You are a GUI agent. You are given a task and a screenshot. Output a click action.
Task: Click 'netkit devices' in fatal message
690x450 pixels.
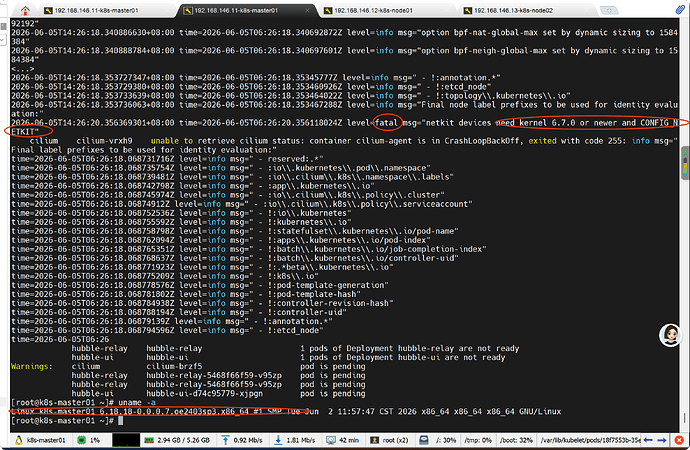(x=459, y=123)
